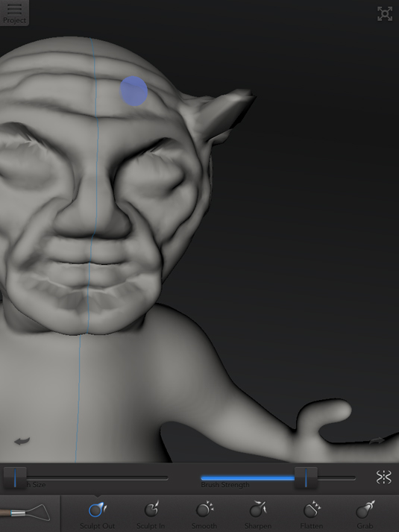
Task: Undo the last sculpt stroke
Action: click(x=22, y=441)
